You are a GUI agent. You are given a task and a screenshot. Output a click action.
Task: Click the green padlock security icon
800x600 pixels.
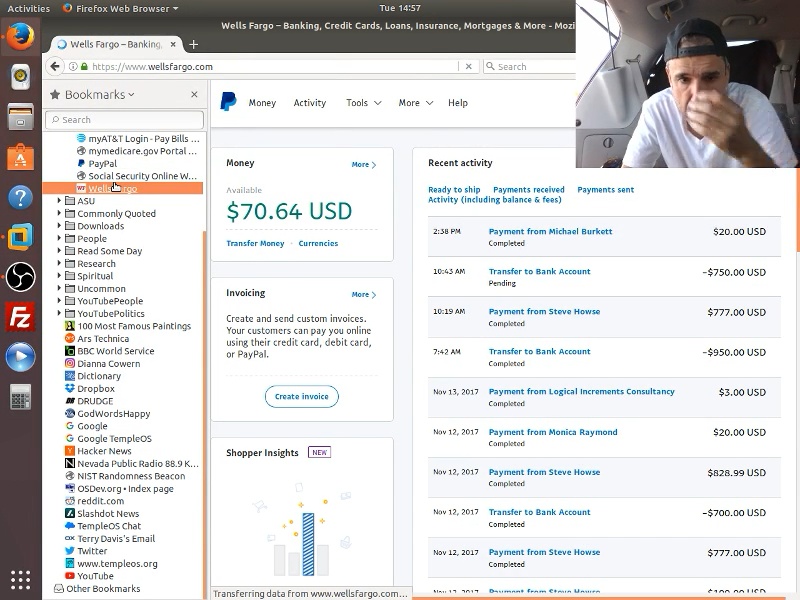84,66
